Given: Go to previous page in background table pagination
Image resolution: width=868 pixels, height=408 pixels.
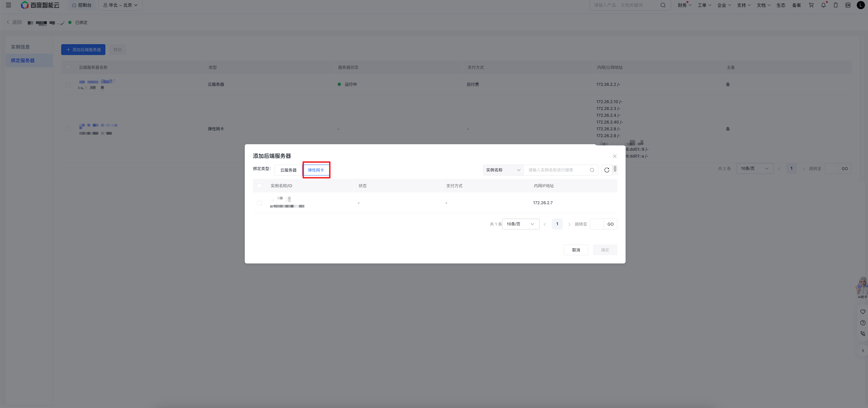Looking at the screenshot, I should tap(779, 169).
